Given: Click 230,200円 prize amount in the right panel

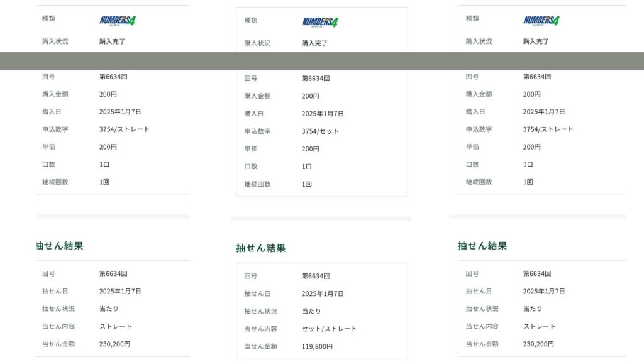Looking at the screenshot, I should [538, 344].
